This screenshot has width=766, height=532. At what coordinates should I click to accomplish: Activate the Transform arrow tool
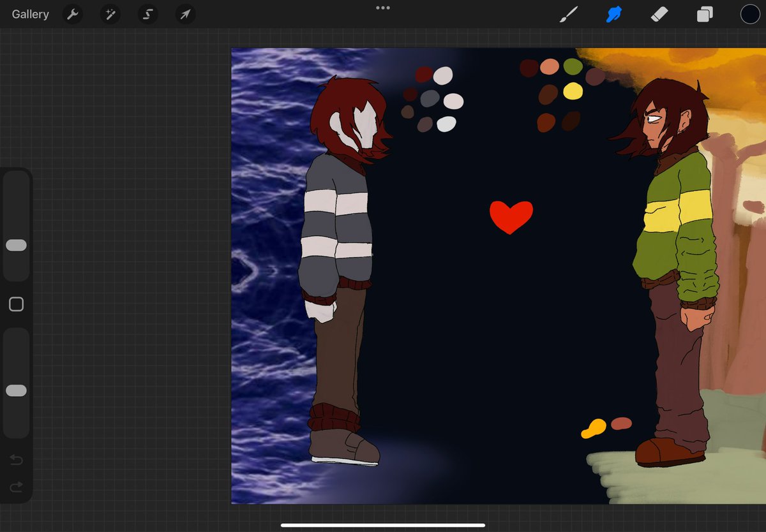(x=185, y=14)
